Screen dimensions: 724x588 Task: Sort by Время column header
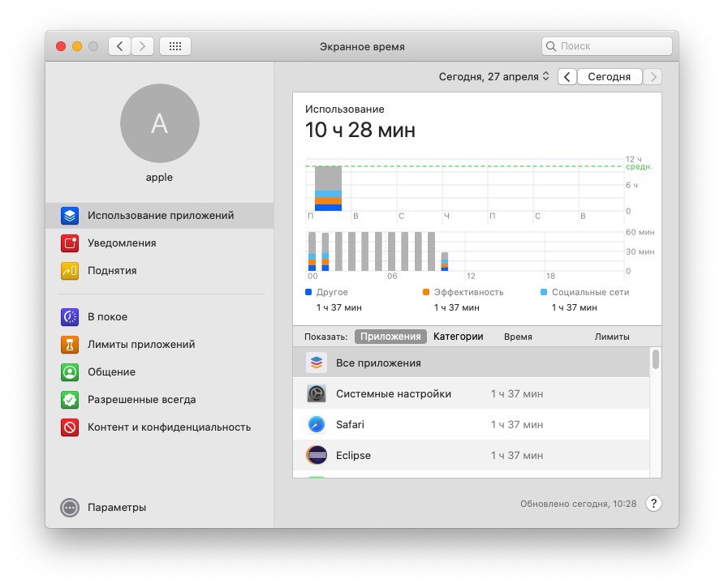tap(518, 337)
